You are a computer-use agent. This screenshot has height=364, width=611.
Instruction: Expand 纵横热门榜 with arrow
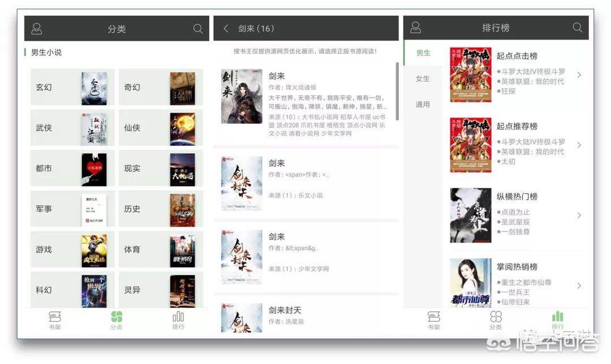coord(579,215)
